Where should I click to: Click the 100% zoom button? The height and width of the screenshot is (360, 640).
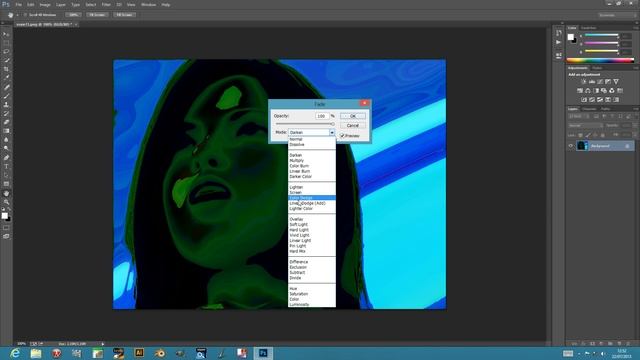pos(73,15)
